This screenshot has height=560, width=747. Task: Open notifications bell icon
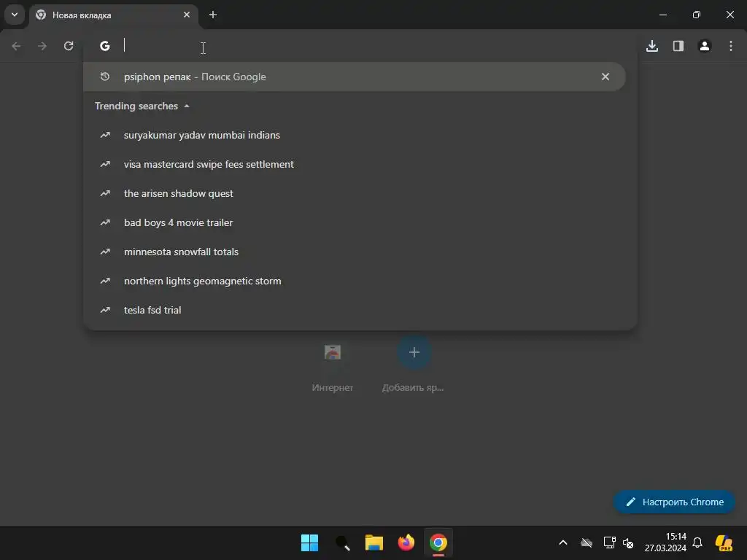(x=697, y=542)
